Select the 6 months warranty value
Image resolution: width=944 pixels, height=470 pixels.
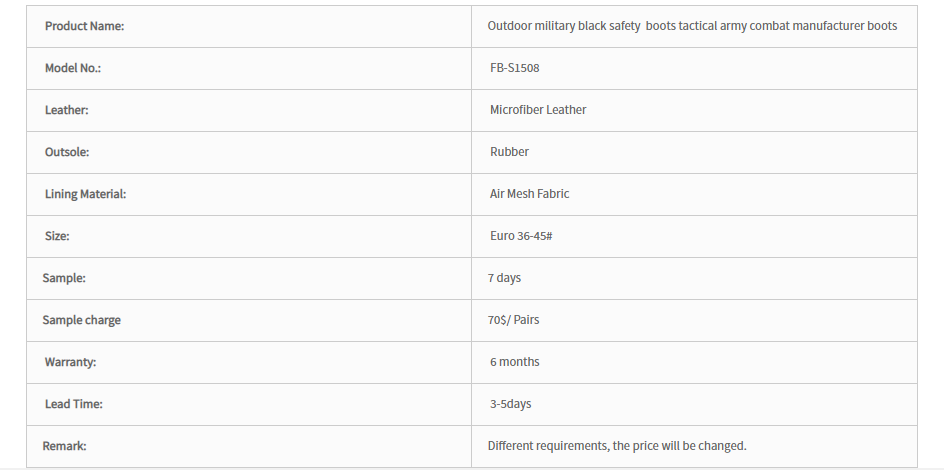pos(515,362)
